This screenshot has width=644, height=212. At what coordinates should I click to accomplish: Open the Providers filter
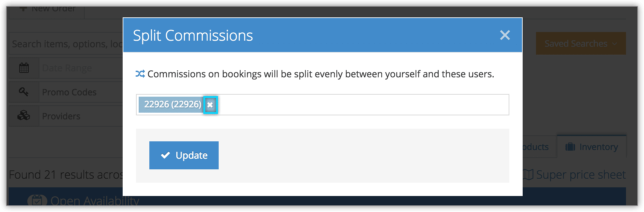coord(81,116)
